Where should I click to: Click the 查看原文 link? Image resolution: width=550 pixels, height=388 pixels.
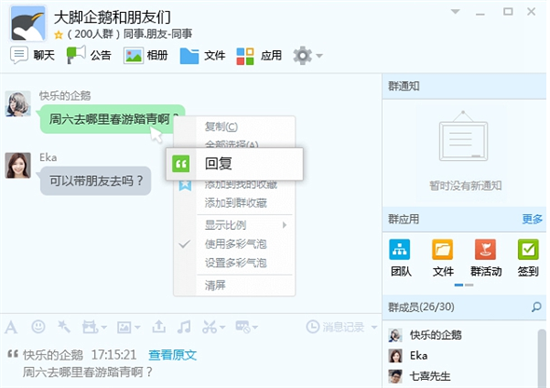point(172,355)
